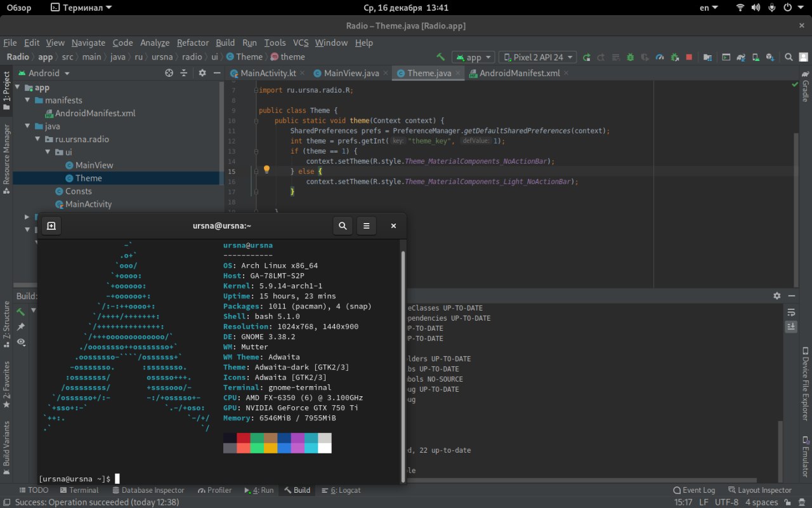Toggle the Structure tool window
The height and width of the screenshot is (508, 812).
(x=6, y=325)
